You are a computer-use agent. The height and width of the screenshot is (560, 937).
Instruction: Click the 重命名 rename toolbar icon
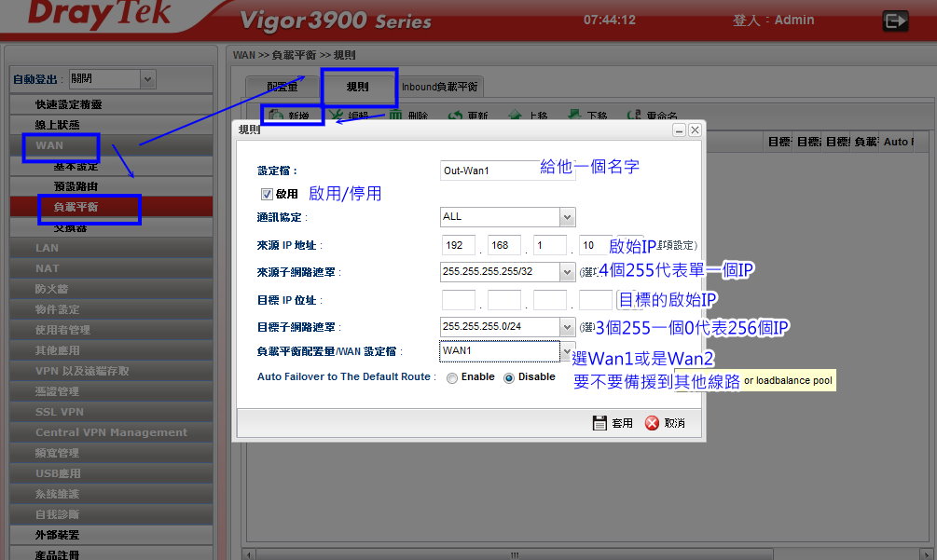tap(634, 115)
